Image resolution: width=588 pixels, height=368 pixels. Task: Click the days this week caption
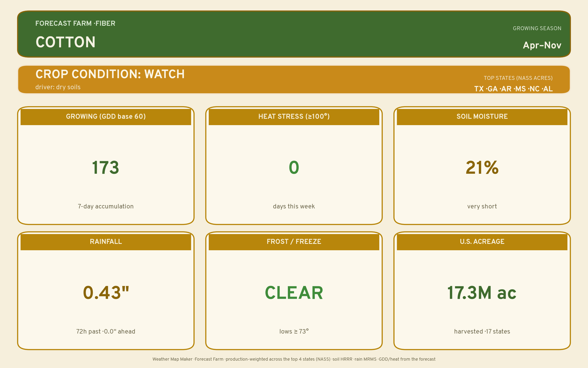[x=294, y=206]
